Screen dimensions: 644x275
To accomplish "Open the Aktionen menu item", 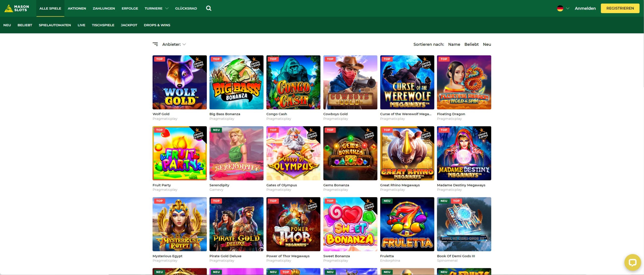I will 77,8.
